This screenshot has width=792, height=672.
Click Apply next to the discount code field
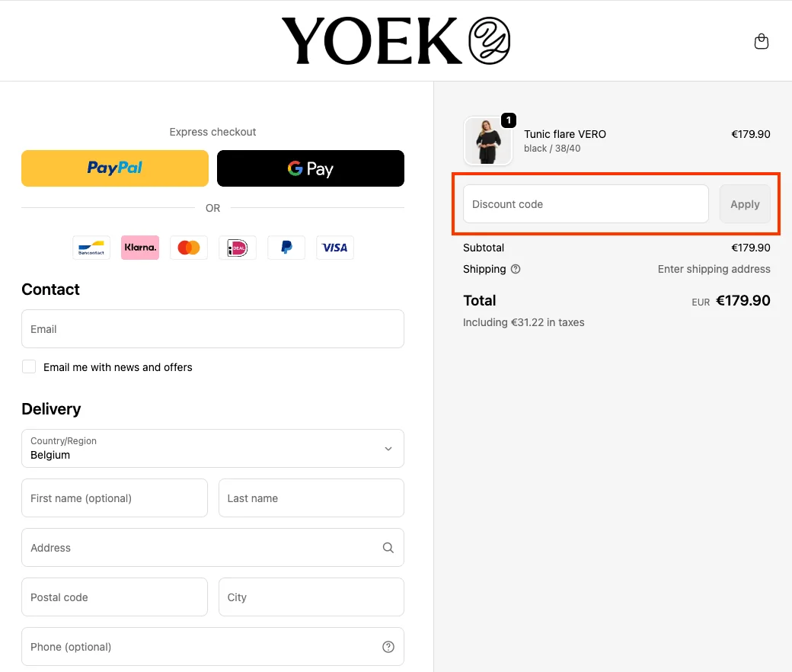point(745,203)
